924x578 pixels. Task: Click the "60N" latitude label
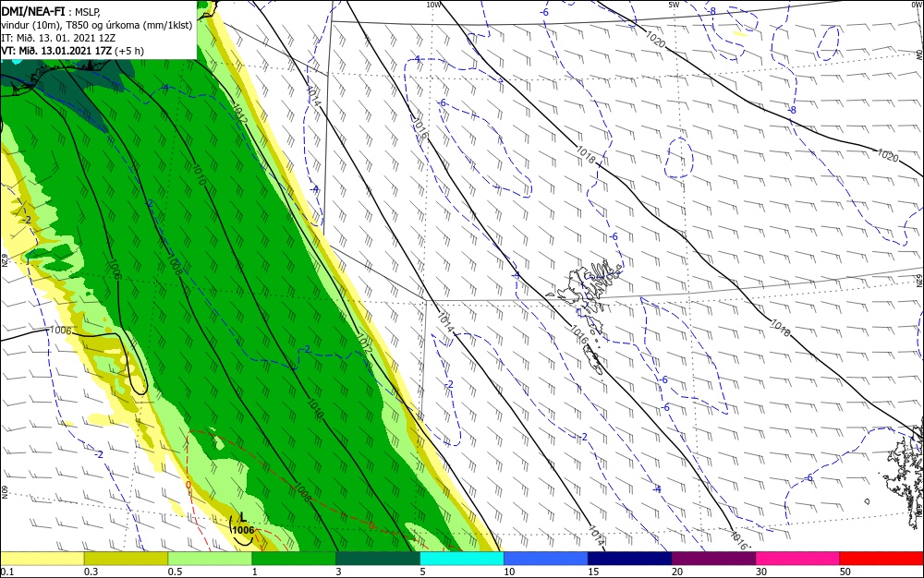pyautogui.click(x=4, y=492)
